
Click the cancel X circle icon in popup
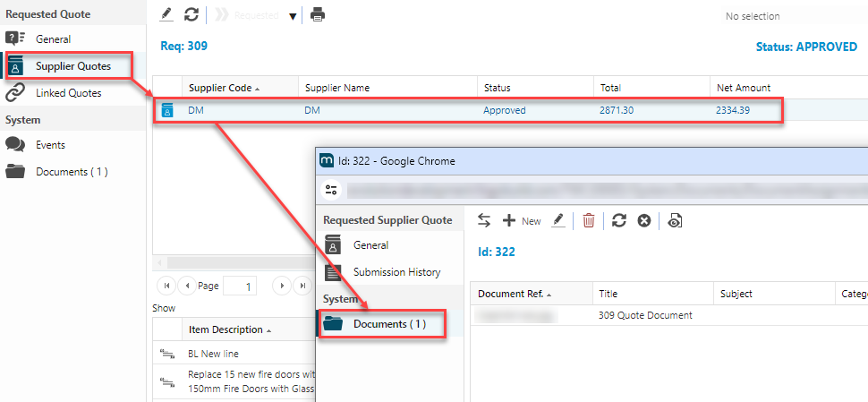(x=643, y=220)
